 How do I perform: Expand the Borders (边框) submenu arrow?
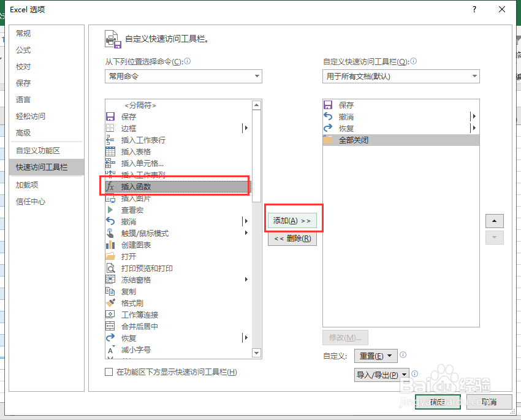[246, 128]
